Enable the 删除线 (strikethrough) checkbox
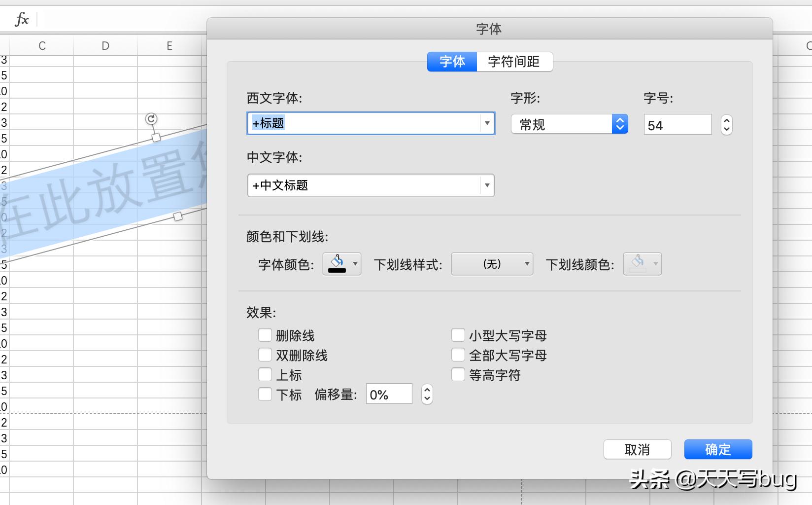 [265, 335]
